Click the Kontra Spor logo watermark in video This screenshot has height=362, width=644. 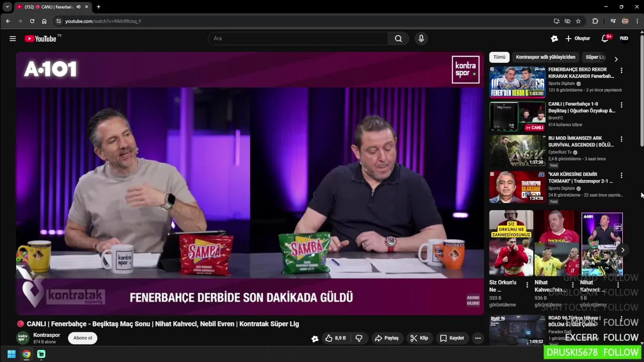click(x=465, y=69)
